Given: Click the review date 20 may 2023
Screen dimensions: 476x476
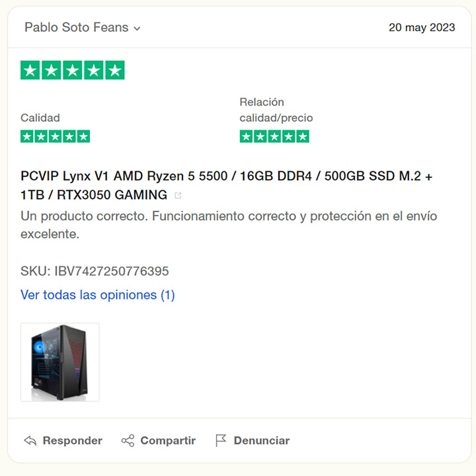Looking at the screenshot, I should (x=422, y=27).
